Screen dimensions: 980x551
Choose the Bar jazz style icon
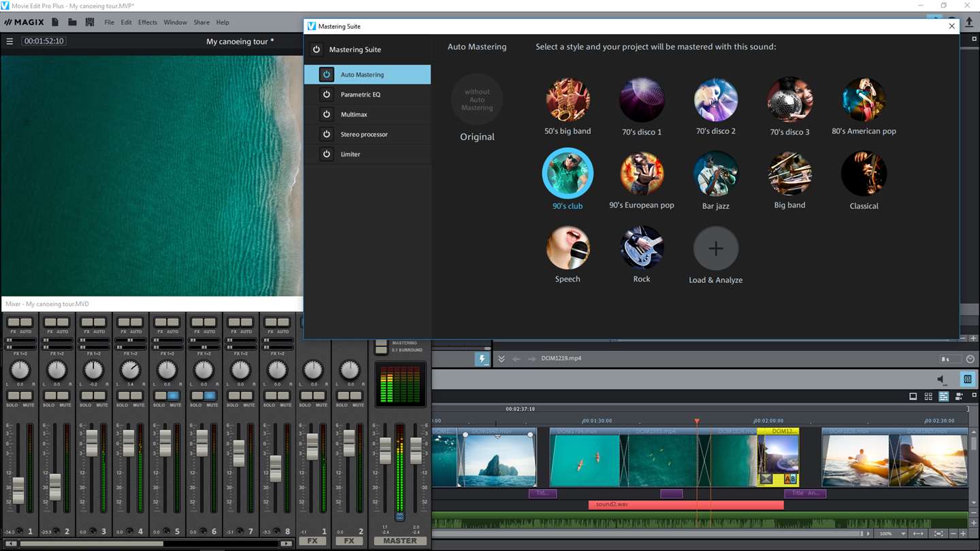click(715, 174)
